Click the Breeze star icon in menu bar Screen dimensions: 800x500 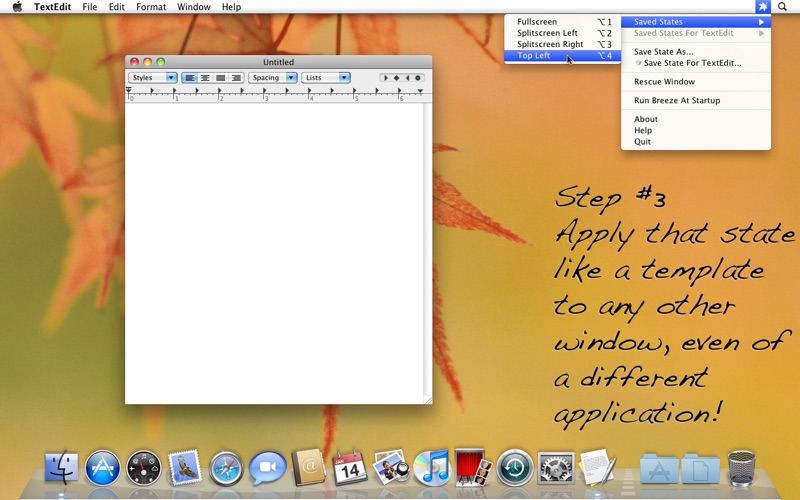tap(762, 7)
